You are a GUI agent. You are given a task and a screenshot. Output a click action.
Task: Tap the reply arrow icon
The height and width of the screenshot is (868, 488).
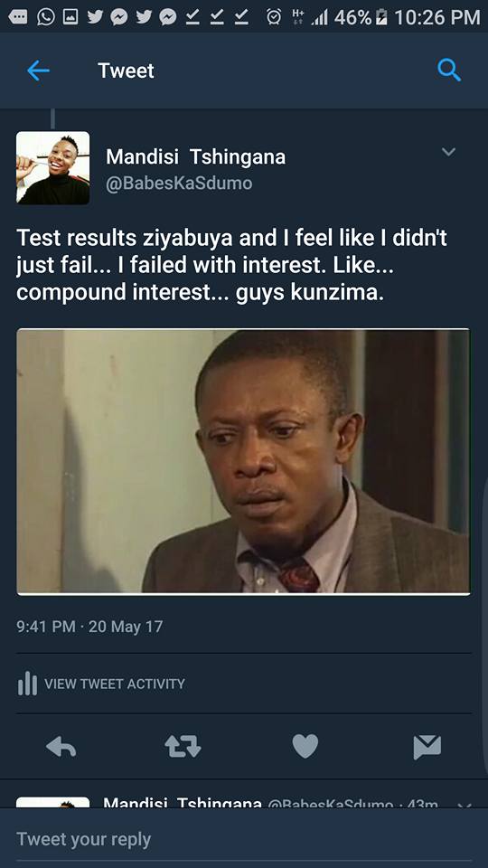(x=61, y=747)
